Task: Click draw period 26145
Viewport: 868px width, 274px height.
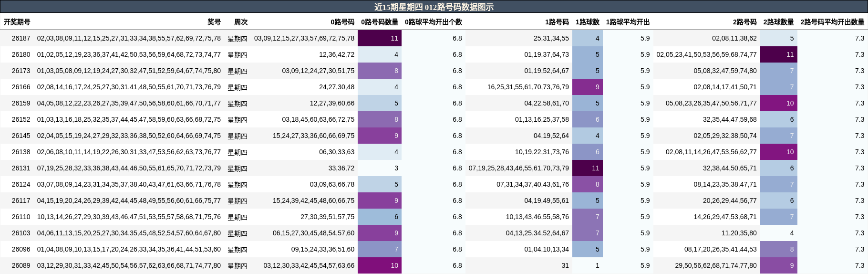Action: click(x=21, y=136)
